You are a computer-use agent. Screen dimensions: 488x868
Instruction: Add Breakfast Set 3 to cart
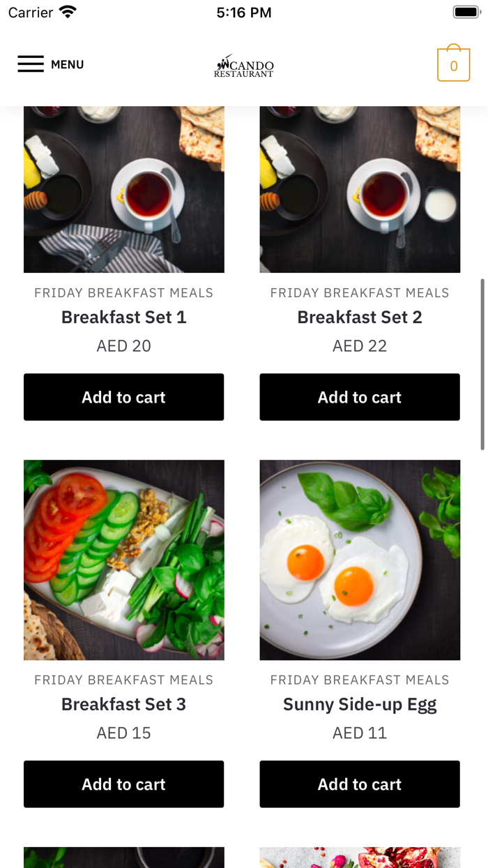point(123,784)
